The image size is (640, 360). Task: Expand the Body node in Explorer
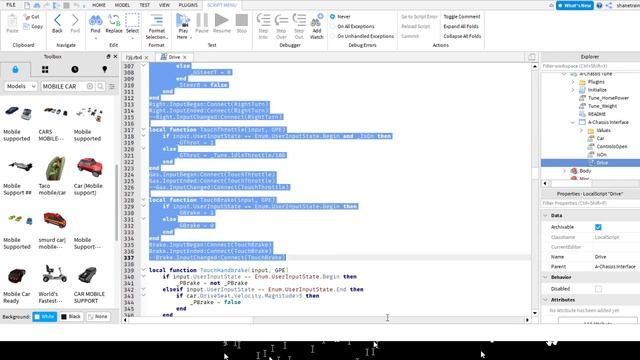[564, 171]
